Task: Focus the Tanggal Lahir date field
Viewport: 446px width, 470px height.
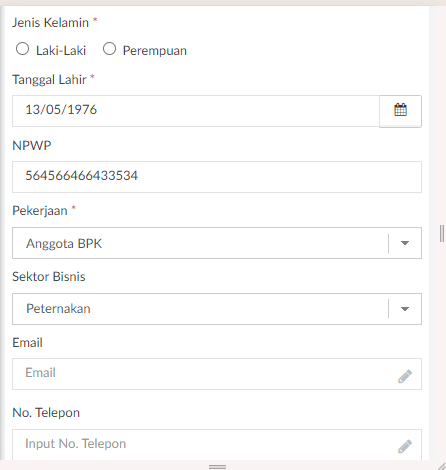Action: [196, 111]
